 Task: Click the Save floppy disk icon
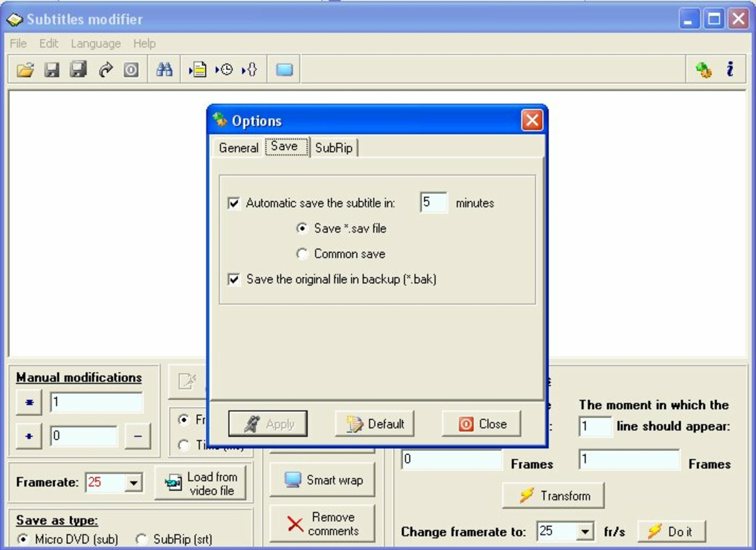tap(52, 70)
